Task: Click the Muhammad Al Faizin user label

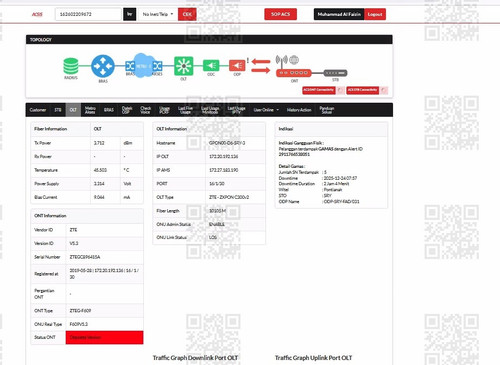Action: (339, 14)
